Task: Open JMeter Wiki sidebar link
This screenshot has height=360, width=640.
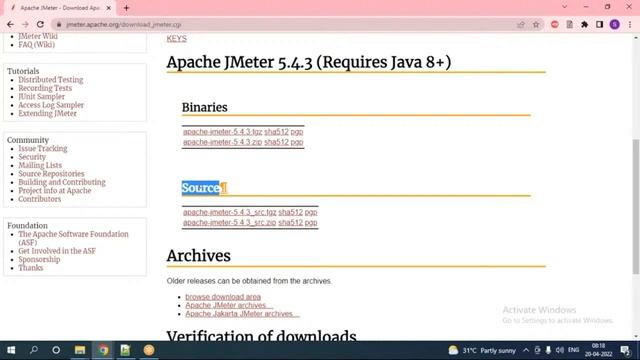Action: (38, 36)
